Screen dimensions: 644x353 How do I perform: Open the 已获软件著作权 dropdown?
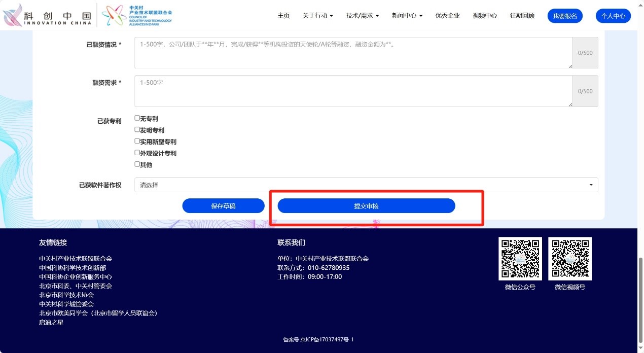366,185
